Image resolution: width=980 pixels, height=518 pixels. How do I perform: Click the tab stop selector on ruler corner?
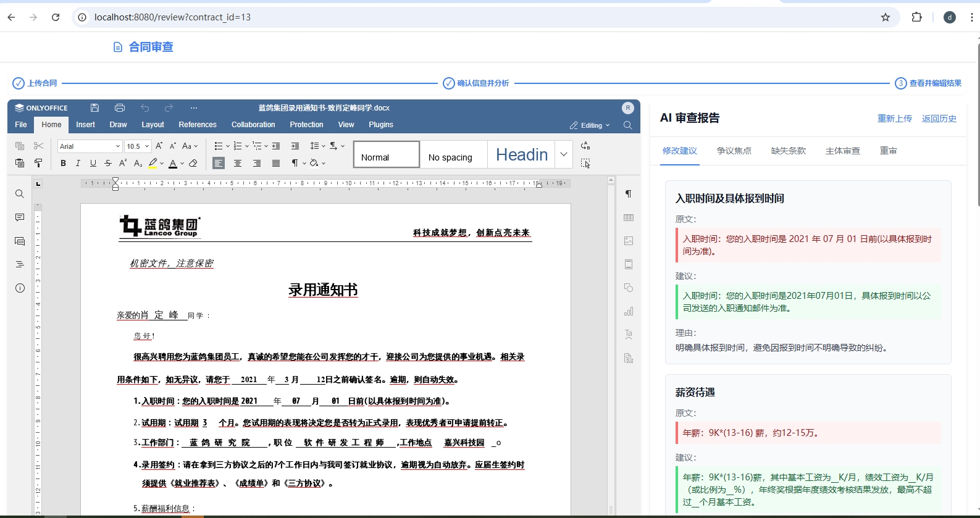tap(38, 183)
